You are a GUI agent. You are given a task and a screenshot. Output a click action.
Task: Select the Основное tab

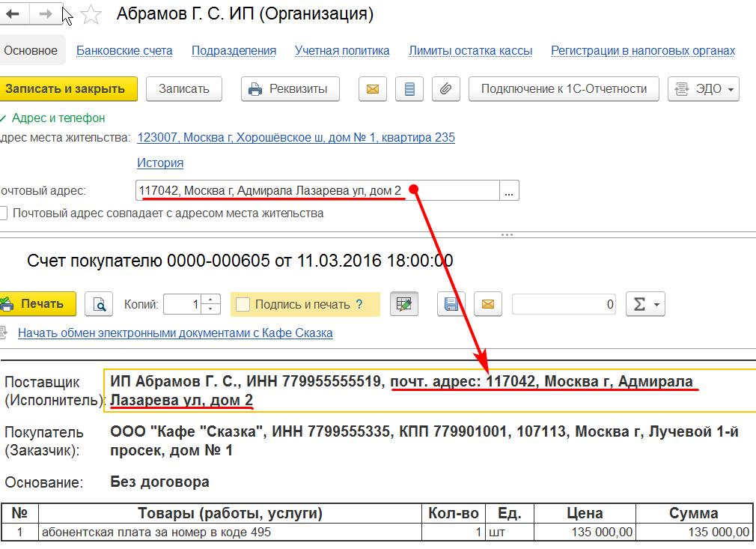[31, 51]
